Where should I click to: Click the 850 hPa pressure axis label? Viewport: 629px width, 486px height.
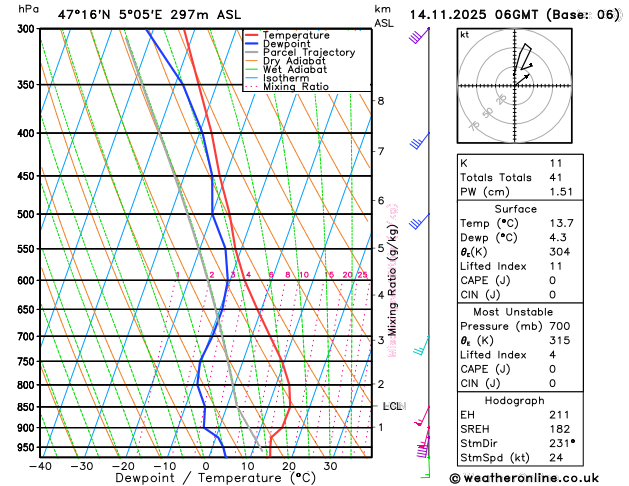coord(26,407)
